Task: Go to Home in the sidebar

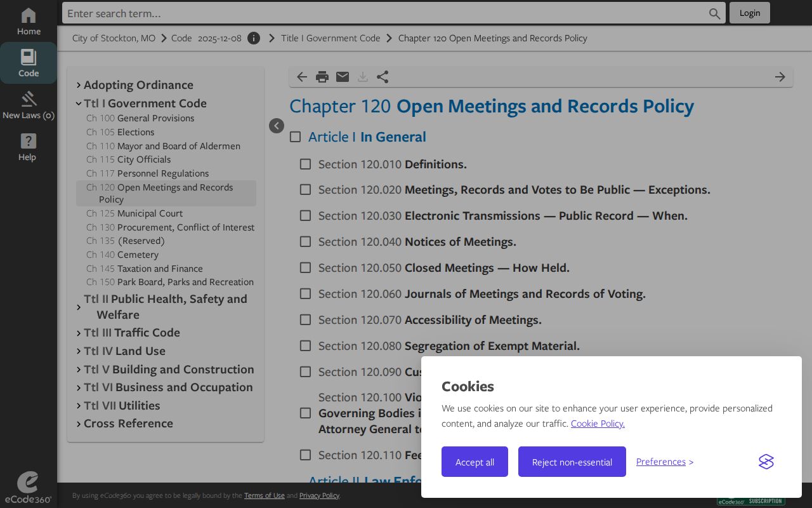Action: [29, 22]
